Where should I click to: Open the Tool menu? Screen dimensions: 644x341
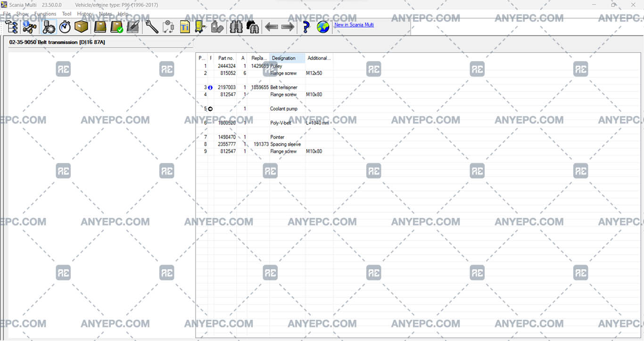(66, 14)
